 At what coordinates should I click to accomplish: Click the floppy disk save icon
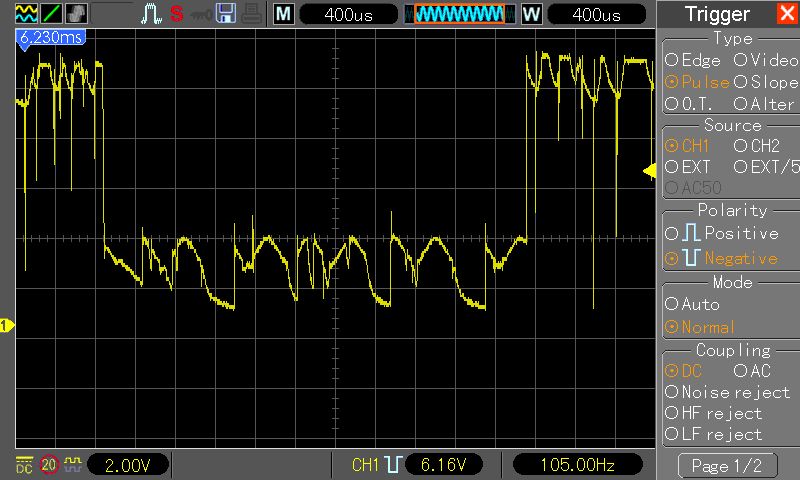(x=226, y=14)
